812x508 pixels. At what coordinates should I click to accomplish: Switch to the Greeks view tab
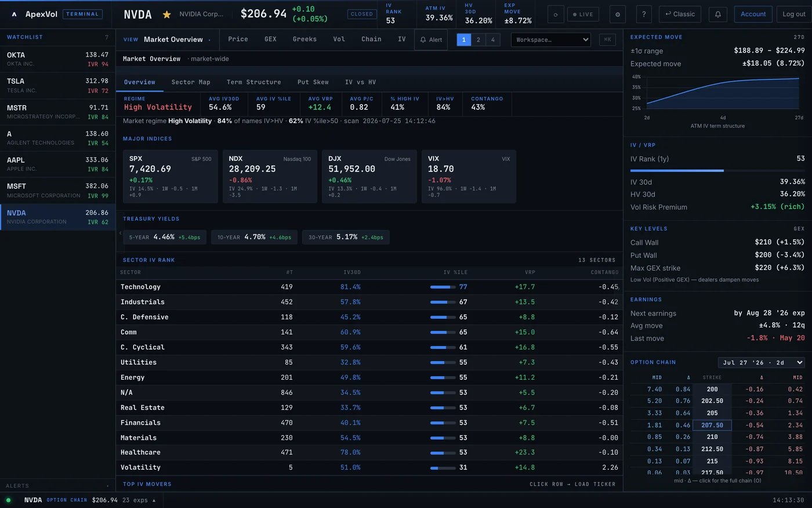click(304, 39)
